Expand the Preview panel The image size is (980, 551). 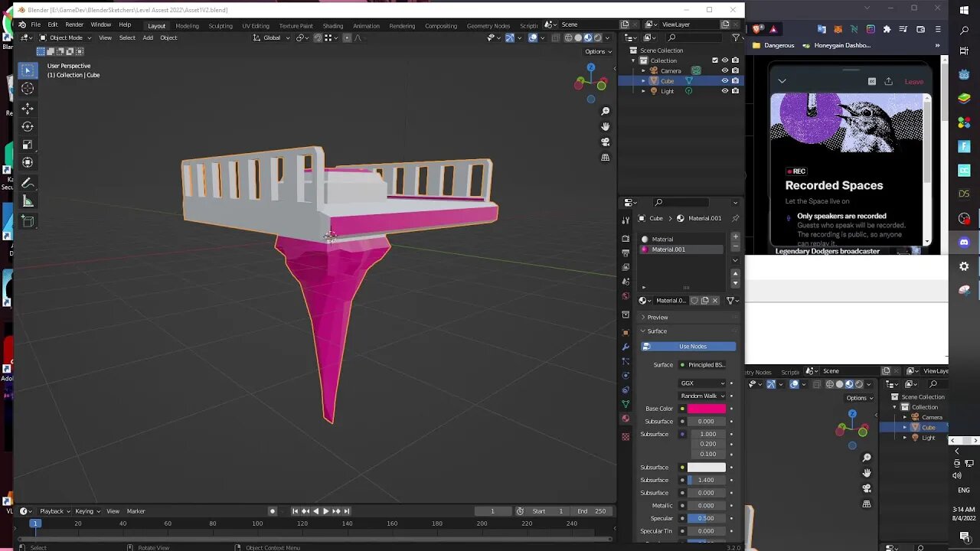pos(688,317)
